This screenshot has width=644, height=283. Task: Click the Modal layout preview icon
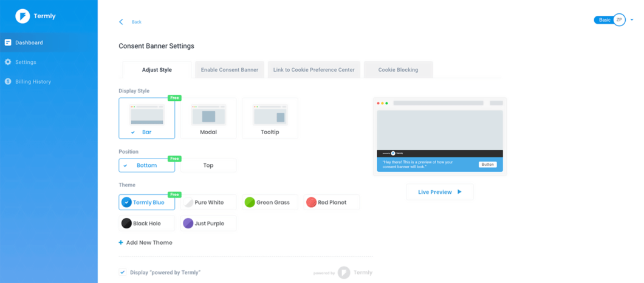208,115
